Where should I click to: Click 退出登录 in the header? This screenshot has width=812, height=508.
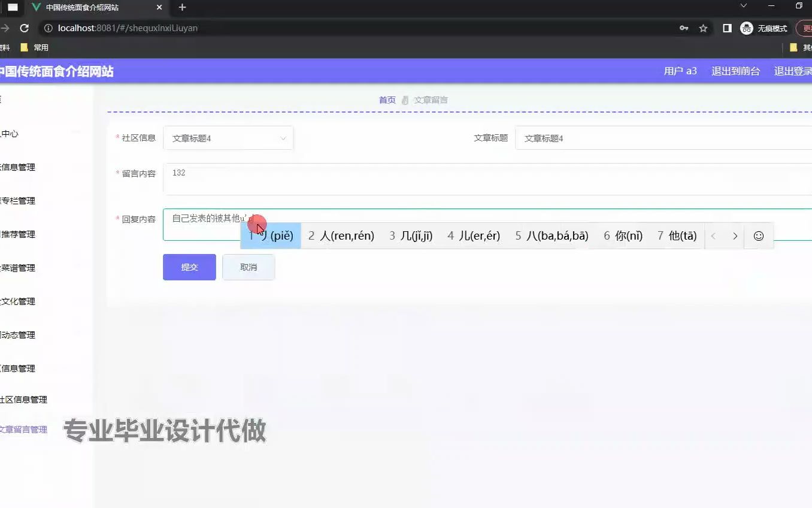click(793, 71)
